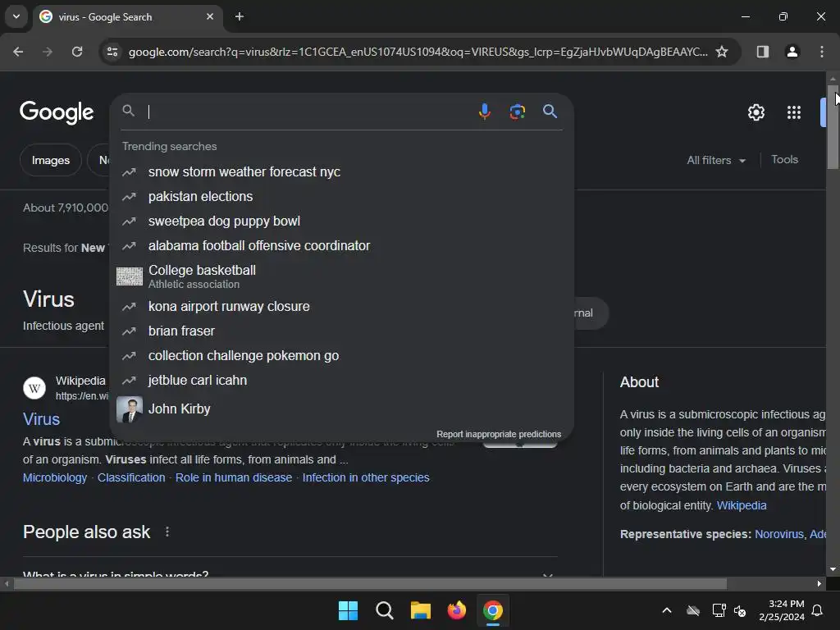
Task: Switch to the Images results tab
Action: click(x=50, y=160)
